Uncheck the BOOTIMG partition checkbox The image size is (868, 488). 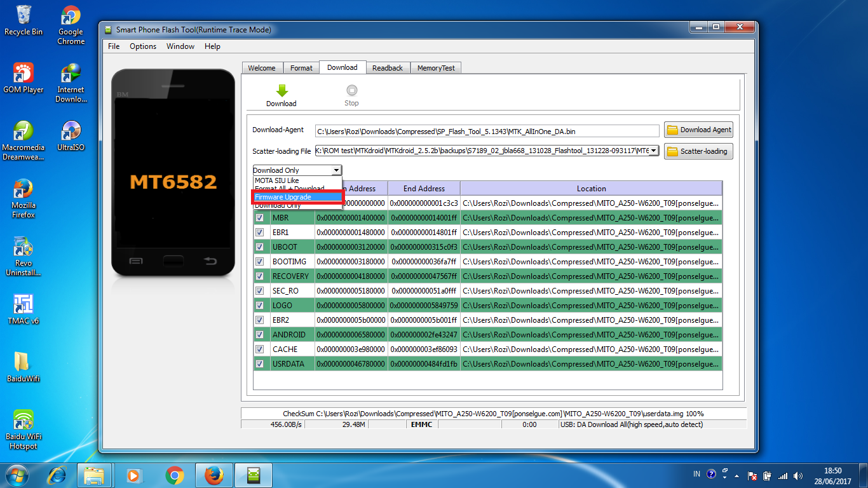260,262
